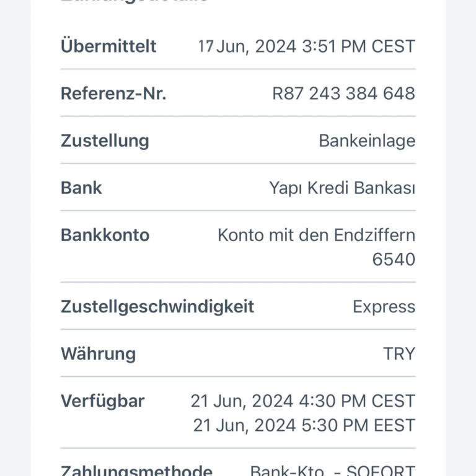Select availability time 5:30 PM EEST
The width and height of the screenshot is (476, 476).
pos(356,425)
